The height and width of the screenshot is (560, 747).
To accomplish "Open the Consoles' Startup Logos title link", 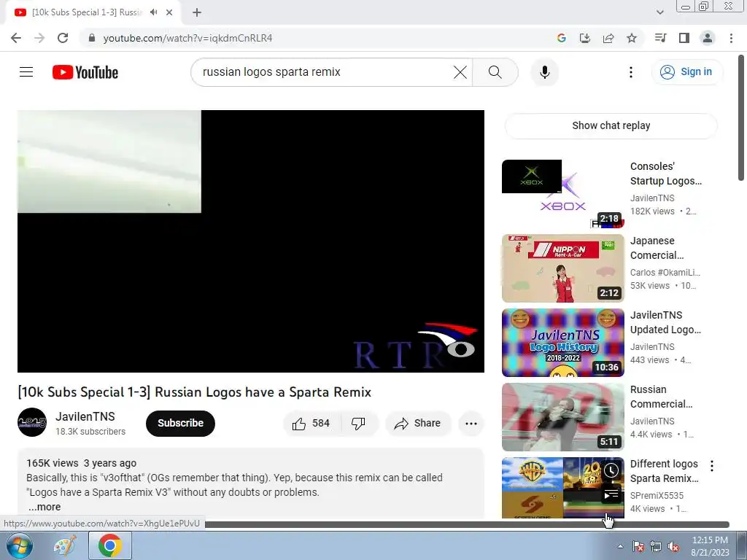I will (665, 174).
